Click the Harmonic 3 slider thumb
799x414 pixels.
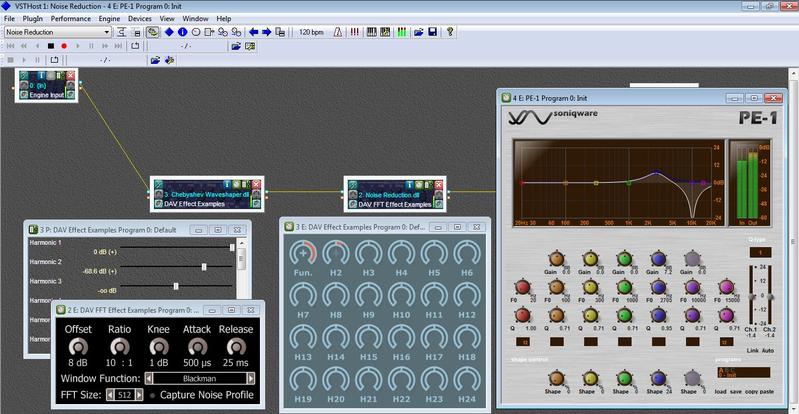tap(176, 286)
